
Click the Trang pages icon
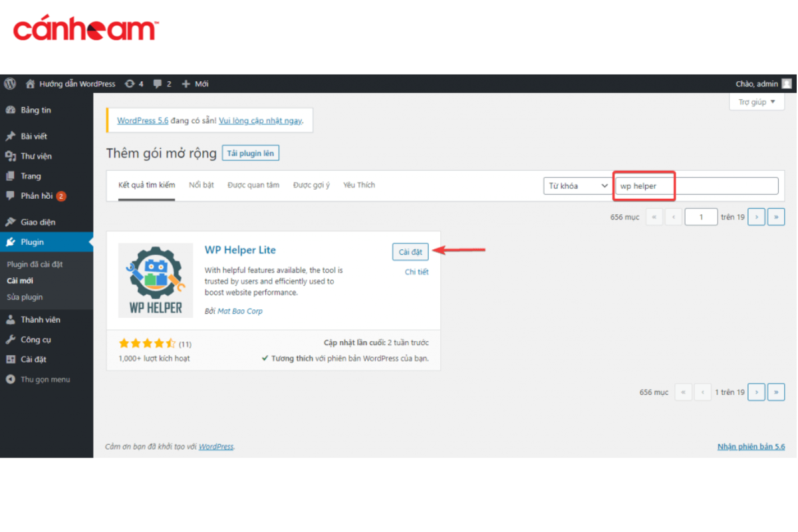[11, 176]
